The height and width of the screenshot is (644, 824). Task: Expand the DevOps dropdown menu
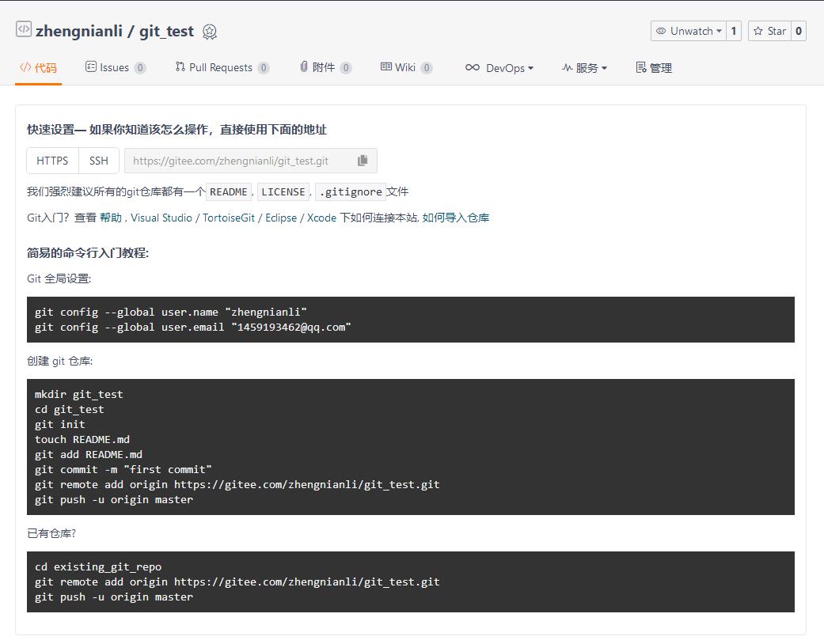(x=499, y=67)
